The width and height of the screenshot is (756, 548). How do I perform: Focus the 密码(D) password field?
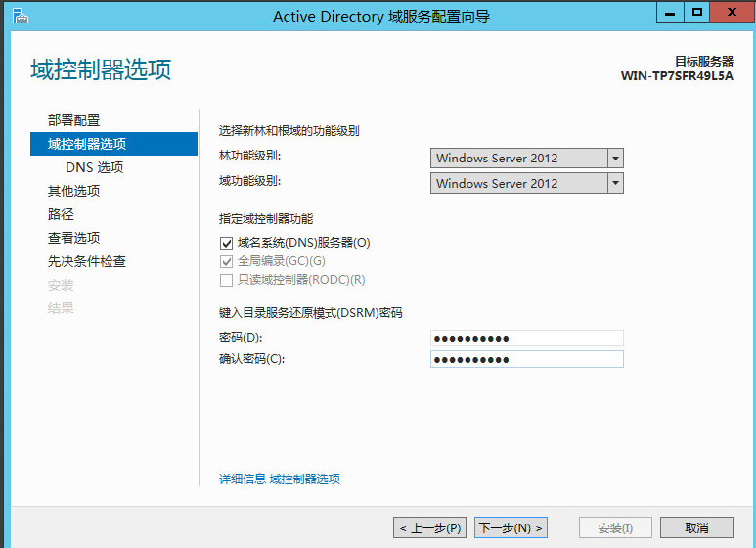527,339
